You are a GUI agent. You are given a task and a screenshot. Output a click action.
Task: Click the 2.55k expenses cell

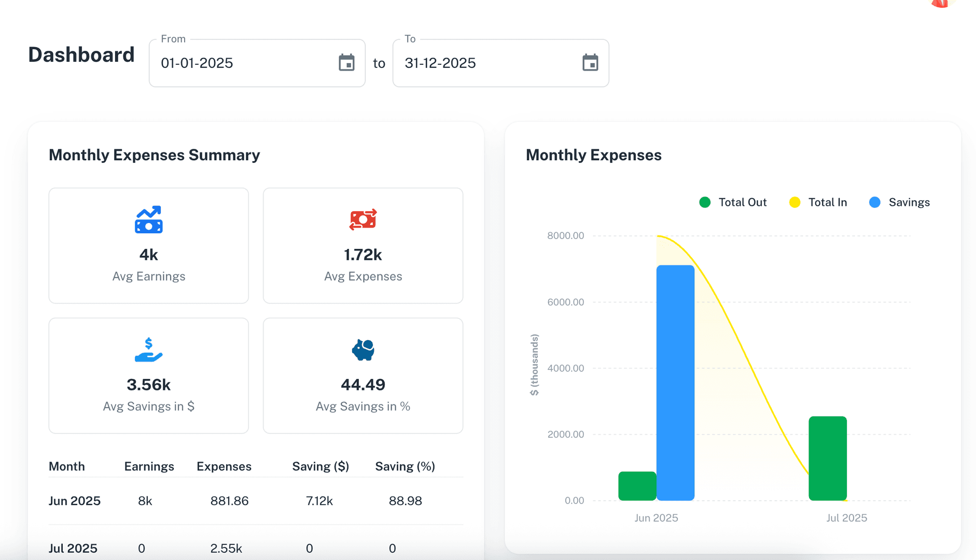[x=226, y=548]
